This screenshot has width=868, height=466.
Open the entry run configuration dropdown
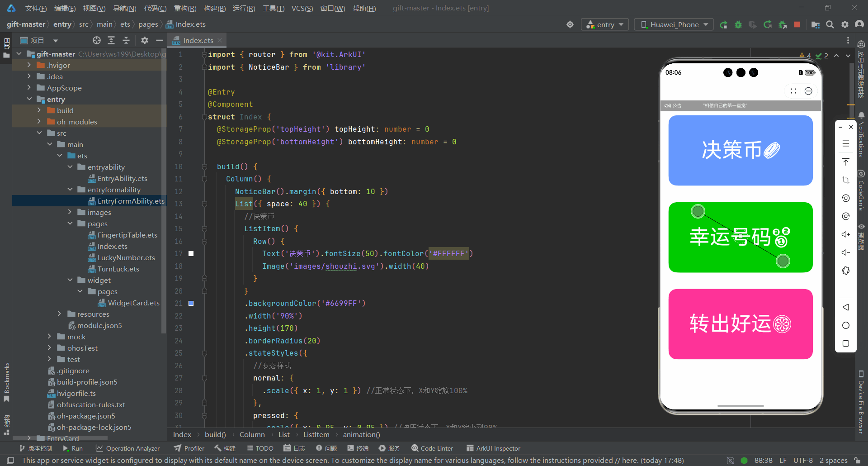pyautogui.click(x=605, y=25)
